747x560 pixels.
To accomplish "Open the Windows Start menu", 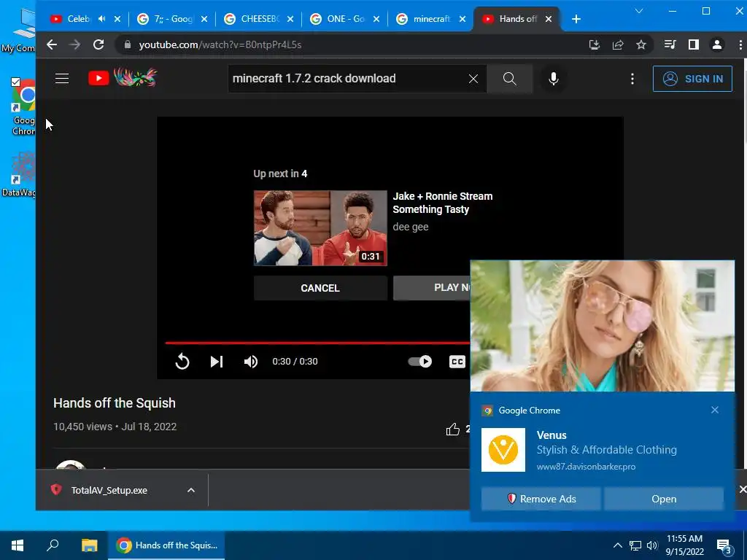I will pos(18,545).
